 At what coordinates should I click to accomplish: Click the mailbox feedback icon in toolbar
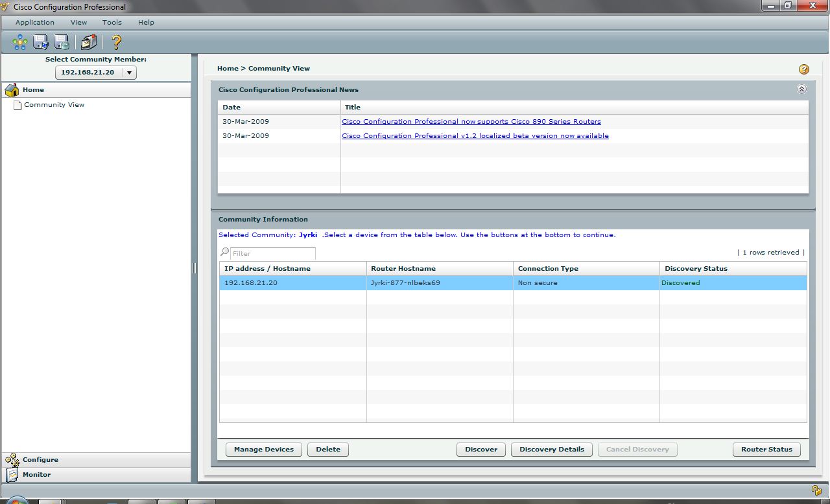(89, 43)
